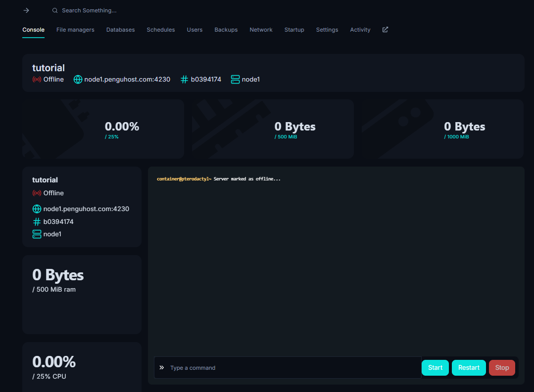
Task: Click the offline signal icon in the sidebar card
Action: tap(37, 193)
